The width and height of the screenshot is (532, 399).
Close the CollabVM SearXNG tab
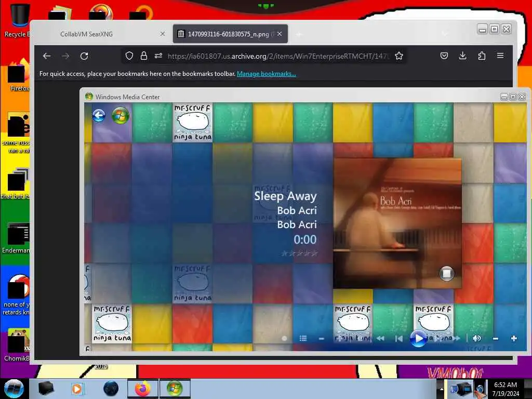pyautogui.click(x=163, y=34)
